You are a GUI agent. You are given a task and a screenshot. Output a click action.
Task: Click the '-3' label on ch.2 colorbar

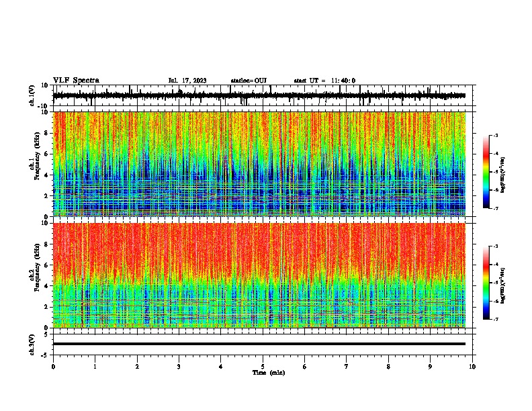[x=496, y=246]
